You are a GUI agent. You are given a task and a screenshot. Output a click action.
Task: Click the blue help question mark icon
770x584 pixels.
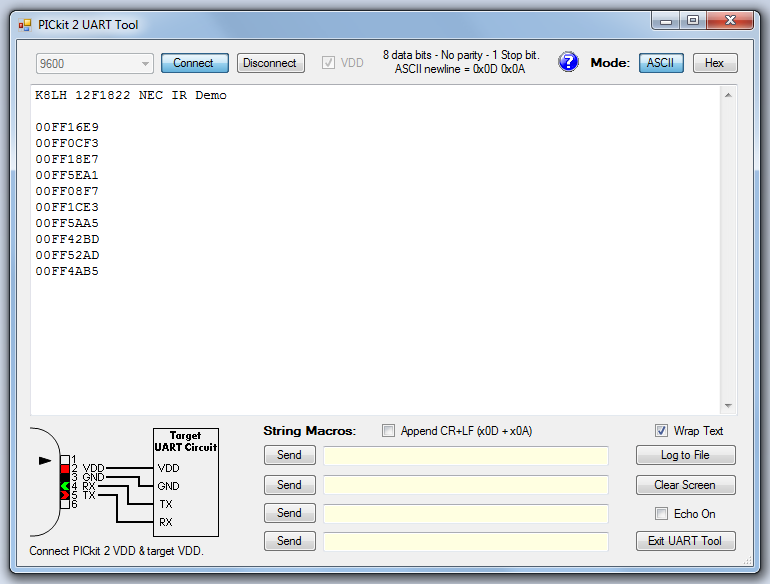point(568,62)
